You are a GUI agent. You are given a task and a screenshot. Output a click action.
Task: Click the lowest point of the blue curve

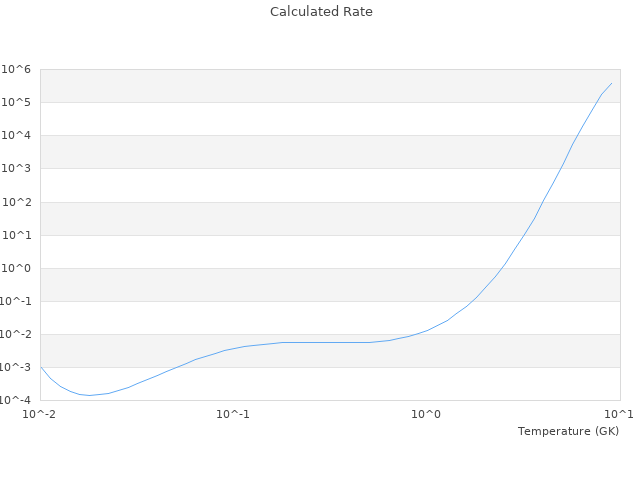(89, 395)
